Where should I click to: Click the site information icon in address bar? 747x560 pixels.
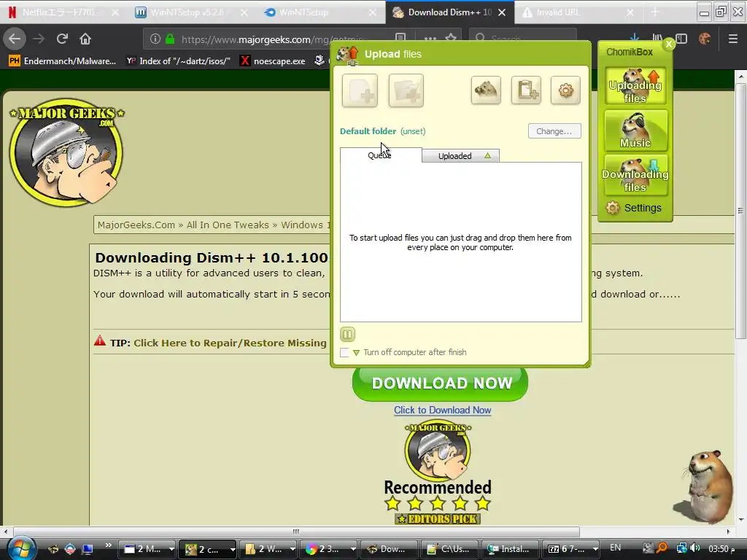(x=155, y=39)
